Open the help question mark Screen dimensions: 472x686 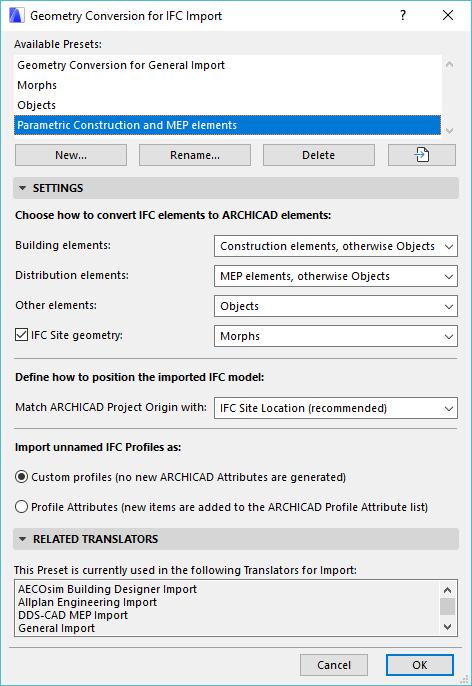pos(402,16)
